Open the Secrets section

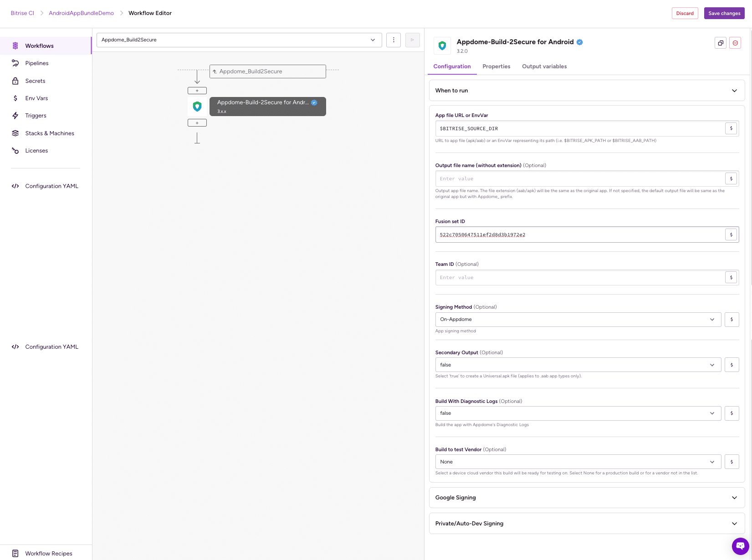pyautogui.click(x=35, y=81)
